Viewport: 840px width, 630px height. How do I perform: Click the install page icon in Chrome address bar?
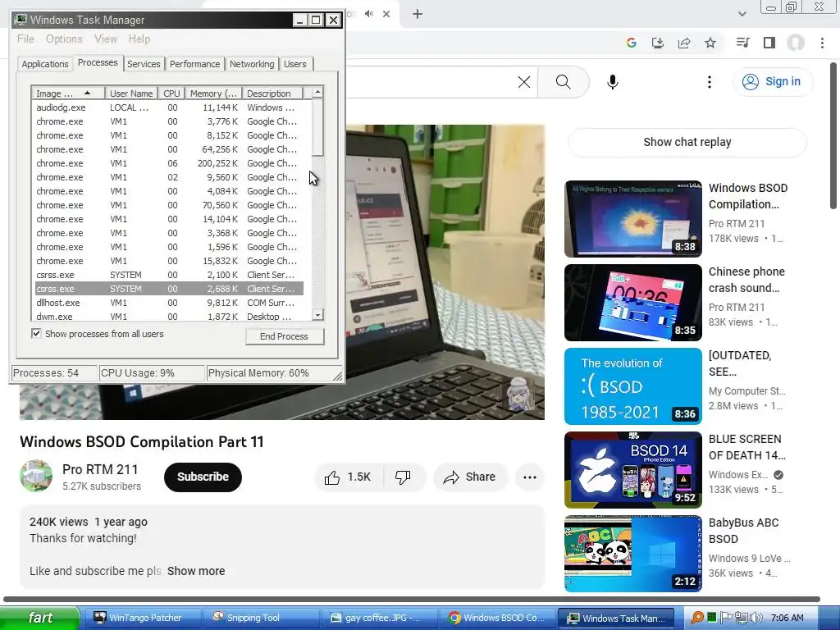point(658,43)
